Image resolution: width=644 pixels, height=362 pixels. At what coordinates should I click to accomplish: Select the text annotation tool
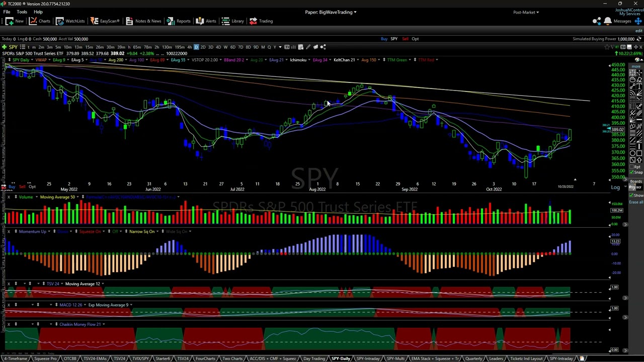pos(639,86)
